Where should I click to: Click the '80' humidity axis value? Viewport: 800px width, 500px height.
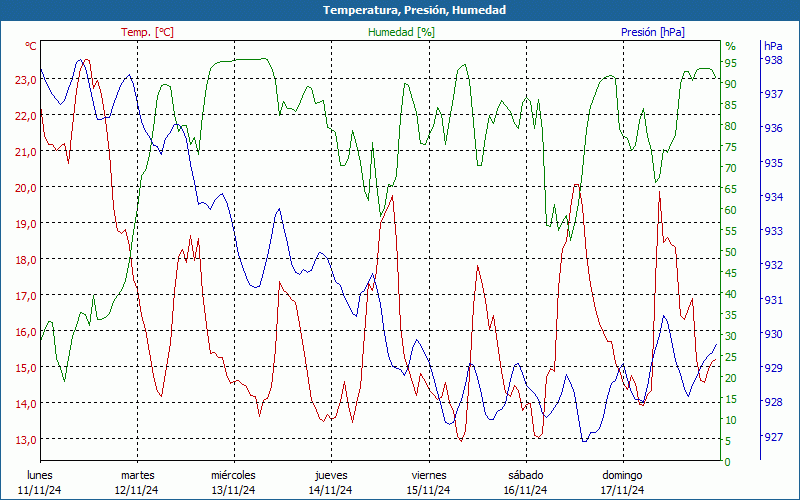point(731,126)
